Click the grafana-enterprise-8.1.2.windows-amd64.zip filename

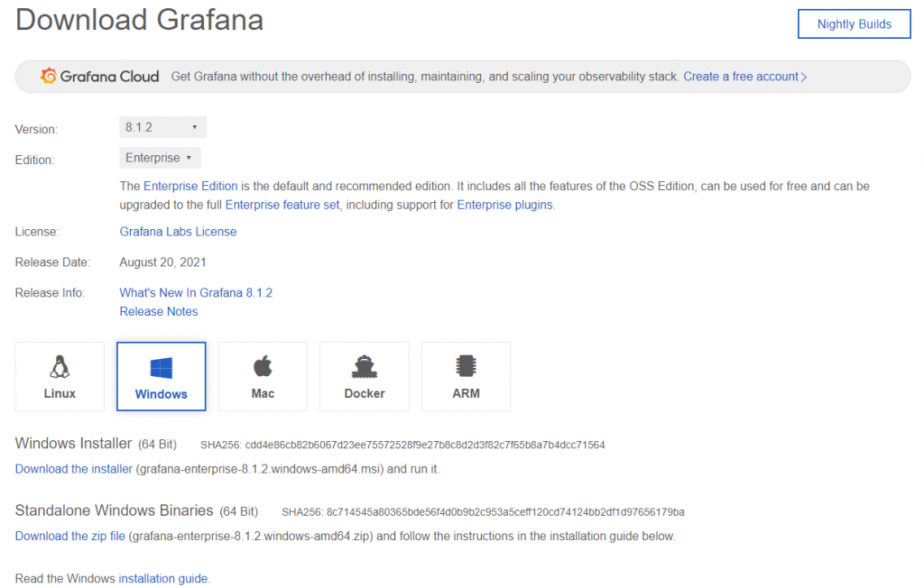(251, 537)
